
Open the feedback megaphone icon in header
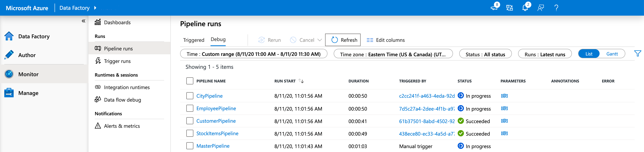494,8
